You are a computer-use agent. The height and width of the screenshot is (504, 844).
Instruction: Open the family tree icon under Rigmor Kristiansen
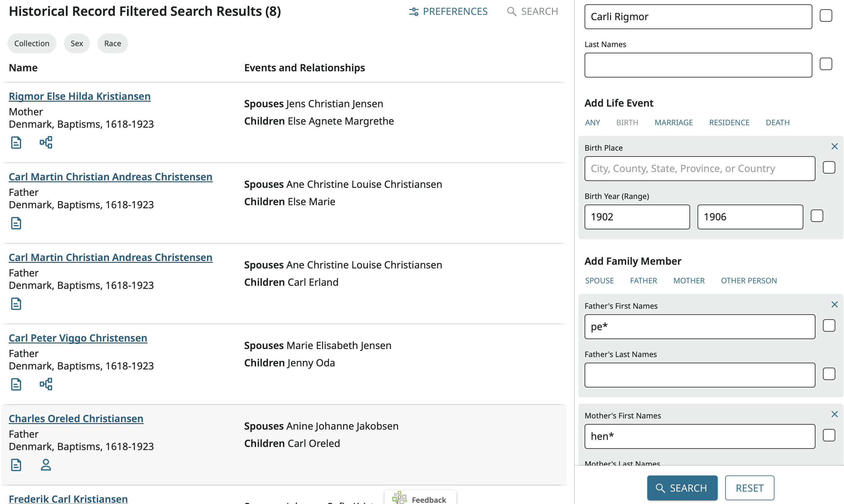click(x=46, y=142)
